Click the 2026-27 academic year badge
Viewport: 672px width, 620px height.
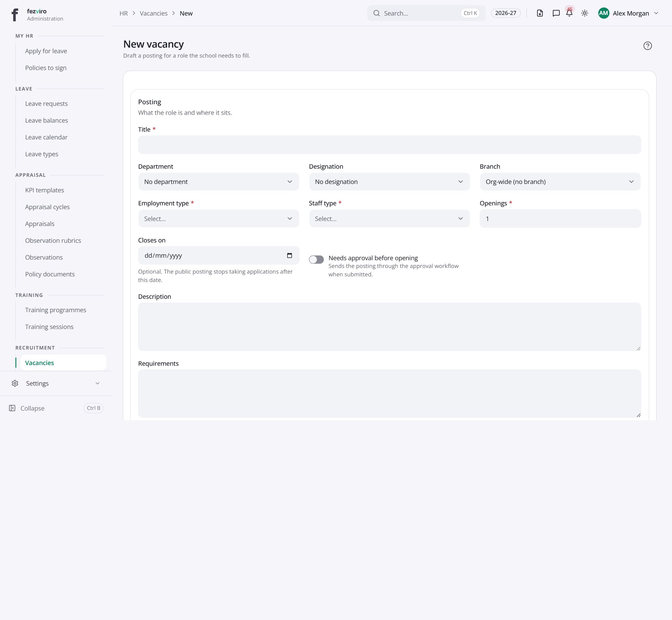tap(506, 13)
